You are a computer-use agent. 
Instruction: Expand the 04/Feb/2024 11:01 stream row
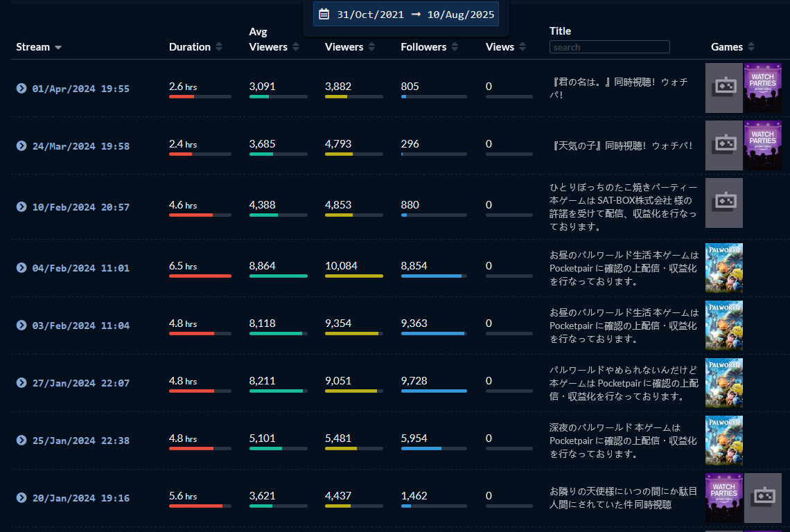click(x=21, y=267)
